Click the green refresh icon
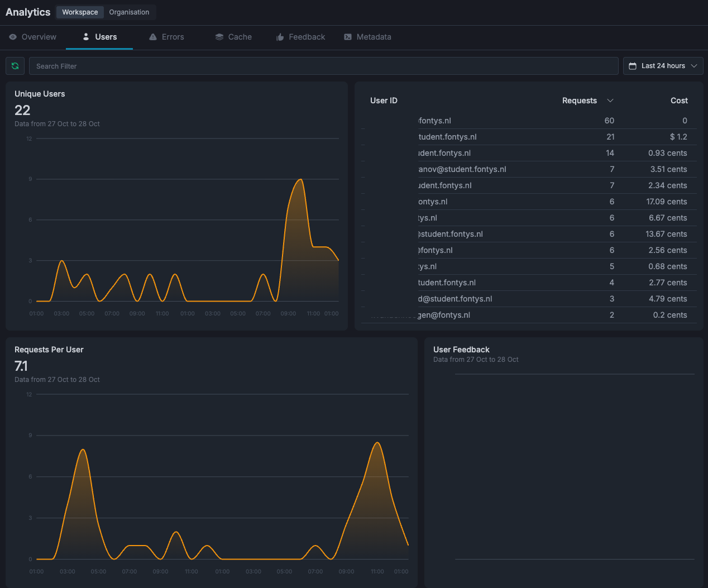The width and height of the screenshot is (708, 588). (x=15, y=66)
